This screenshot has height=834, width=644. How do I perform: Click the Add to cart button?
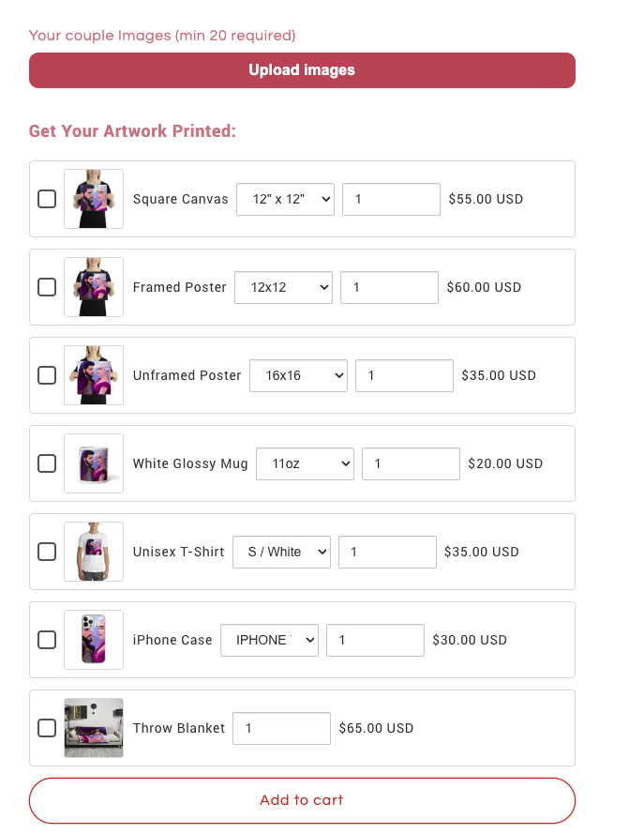pos(303,800)
